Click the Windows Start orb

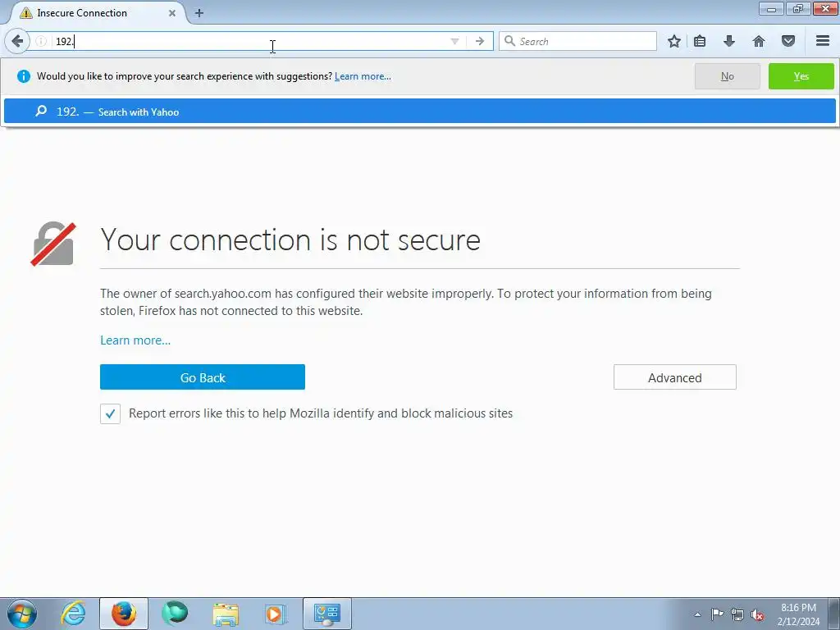pos(22,614)
